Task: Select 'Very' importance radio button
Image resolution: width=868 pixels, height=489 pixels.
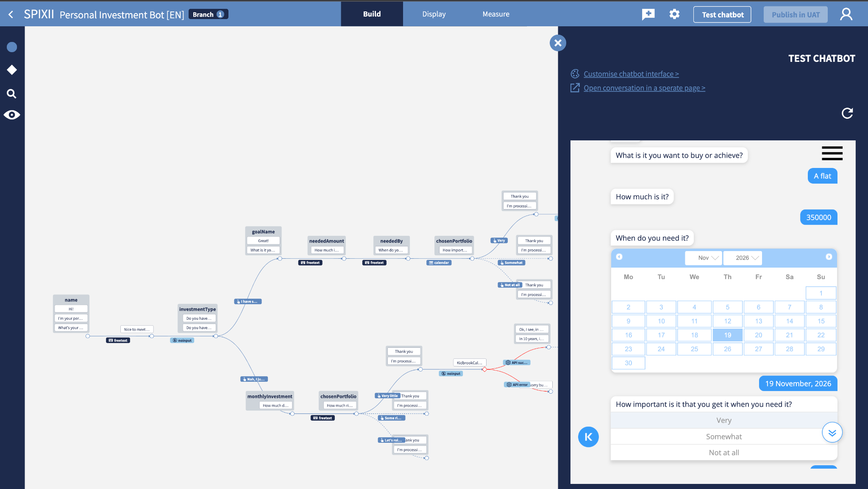Action: [x=724, y=420]
